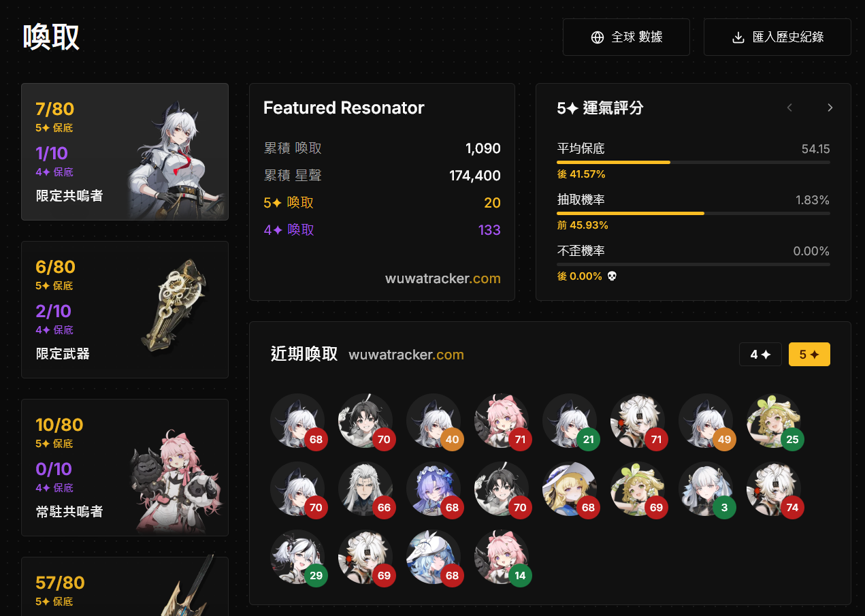Screen dimensions: 865x616
Task: Click the download icon for 匯入歷史紀錄
Action: click(x=738, y=37)
